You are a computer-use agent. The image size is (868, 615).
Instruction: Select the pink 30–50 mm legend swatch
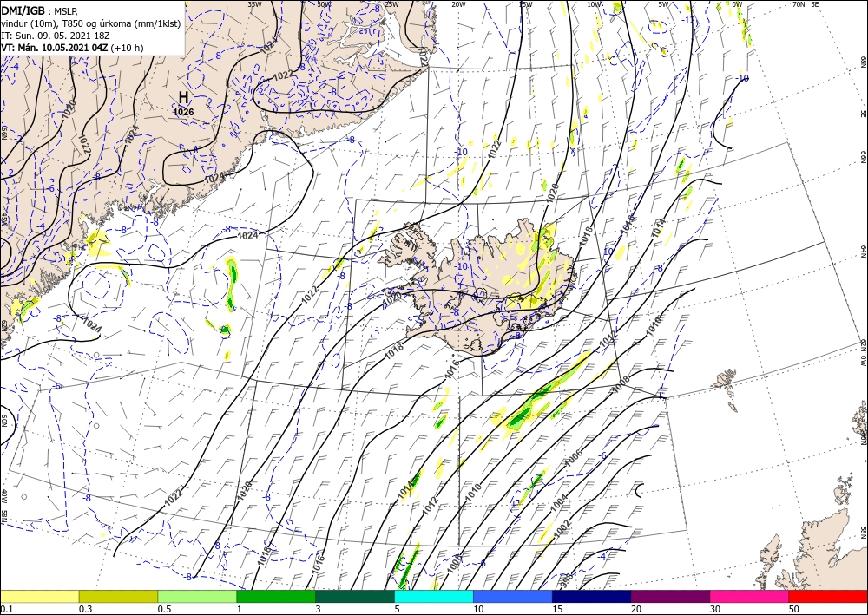click(750, 596)
